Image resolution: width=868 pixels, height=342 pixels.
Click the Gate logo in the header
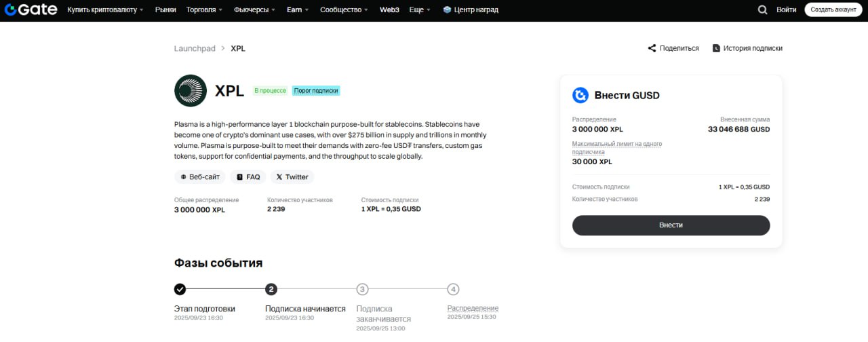(31, 9)
